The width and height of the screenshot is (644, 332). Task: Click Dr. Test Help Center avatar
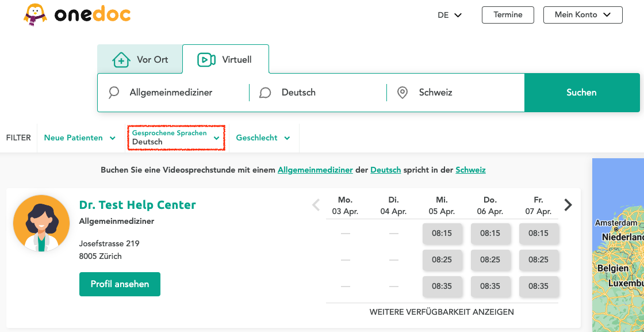click(41, 223)
